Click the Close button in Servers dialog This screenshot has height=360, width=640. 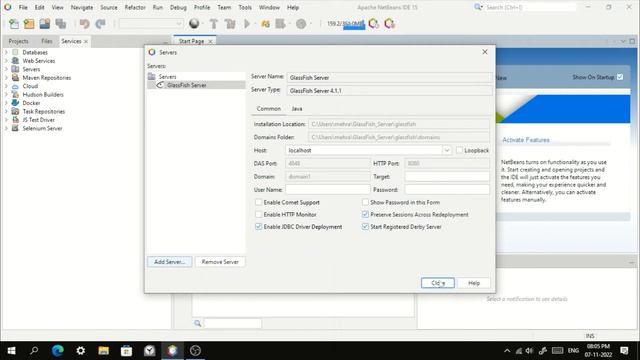pyautogui.click(x=438, y=283)
